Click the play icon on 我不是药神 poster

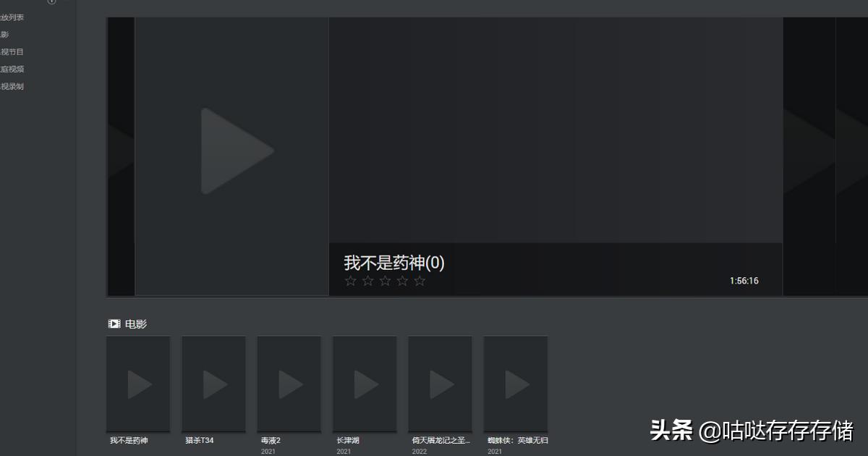point(137,384)
